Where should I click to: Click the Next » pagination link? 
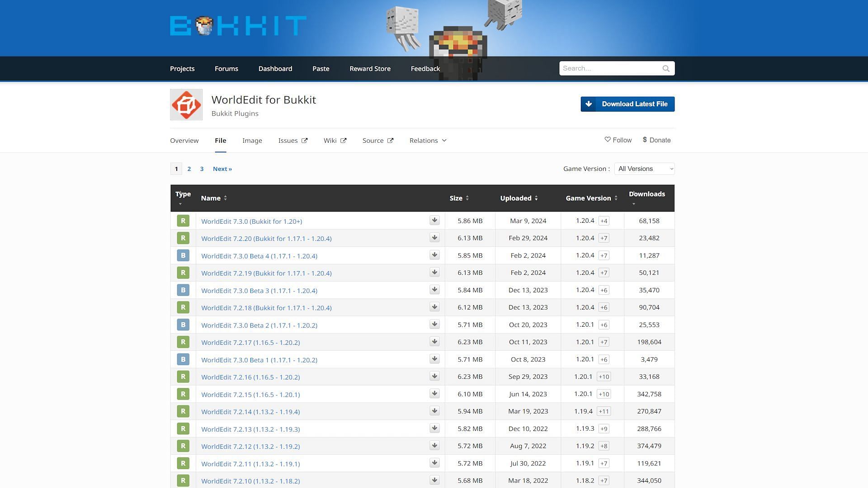pyautogui.click(x=222, y=169)
